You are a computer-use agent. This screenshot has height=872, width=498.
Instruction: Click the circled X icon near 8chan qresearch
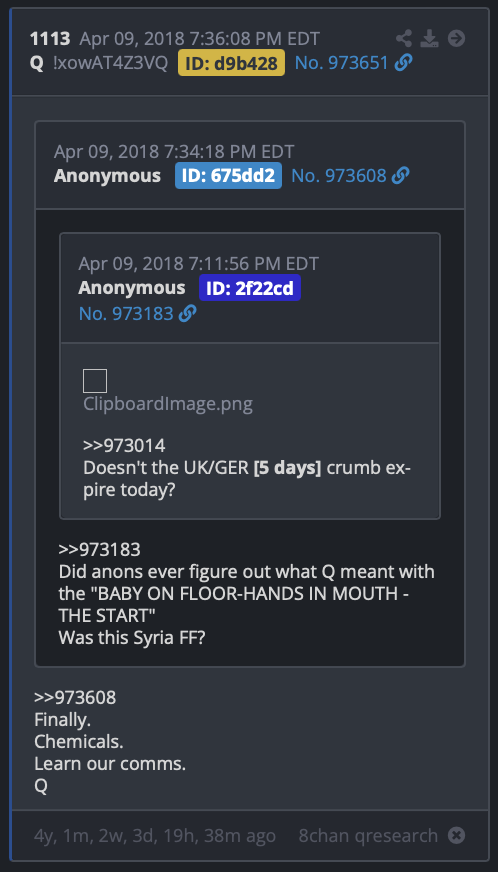click(456, 835)
